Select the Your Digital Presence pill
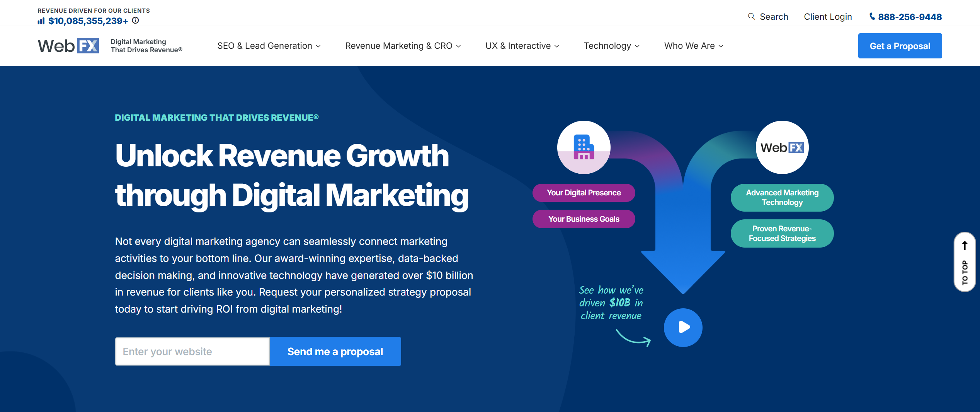The width and height of the screenshot is (980, 412). tap(584, 193)
